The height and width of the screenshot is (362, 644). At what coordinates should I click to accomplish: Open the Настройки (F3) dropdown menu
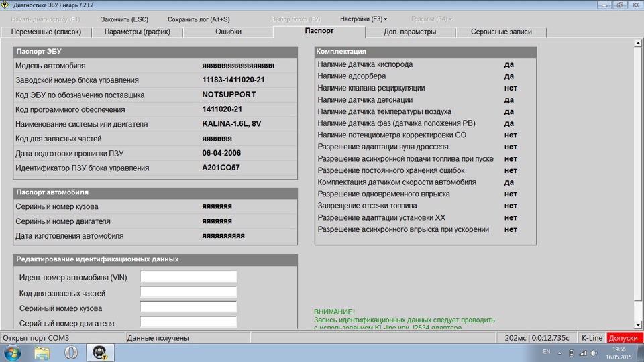click(x=364, y=19)
